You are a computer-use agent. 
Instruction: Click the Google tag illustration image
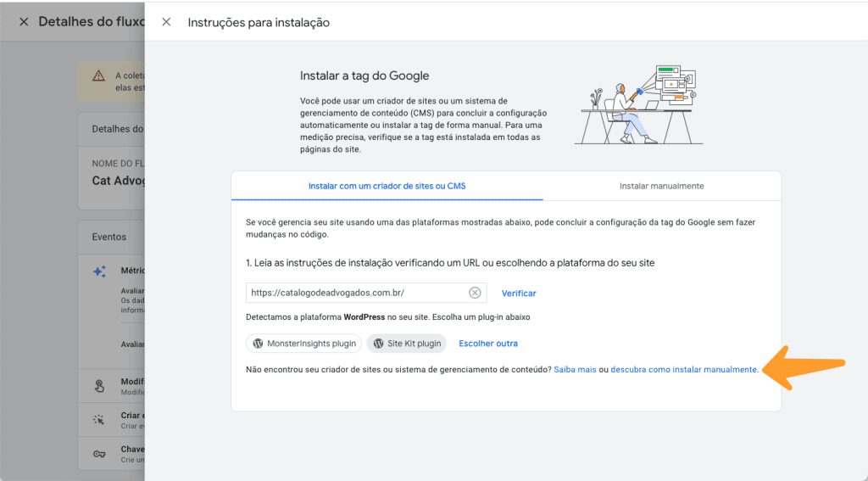[639, 104]
